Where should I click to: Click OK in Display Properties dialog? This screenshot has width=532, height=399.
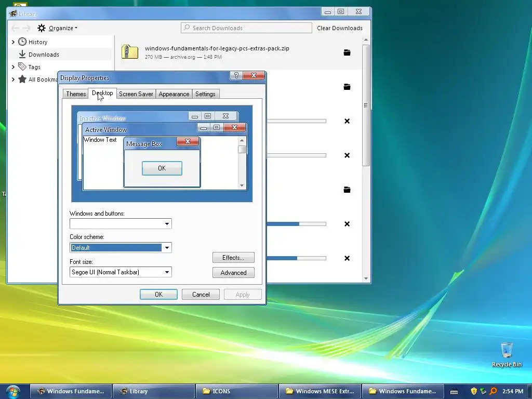158,295
